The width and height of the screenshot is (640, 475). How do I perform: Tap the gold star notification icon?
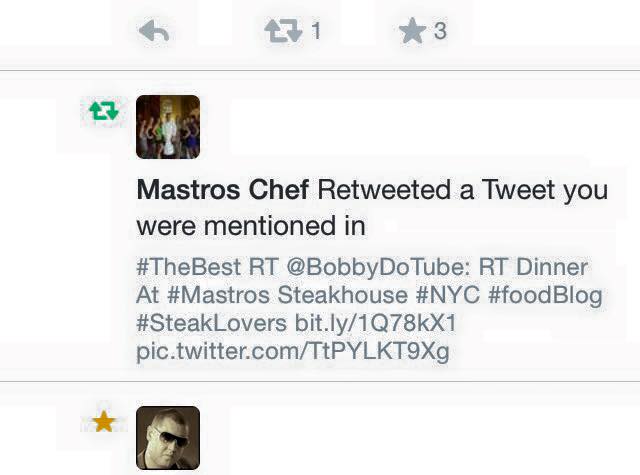click(104, 422)
